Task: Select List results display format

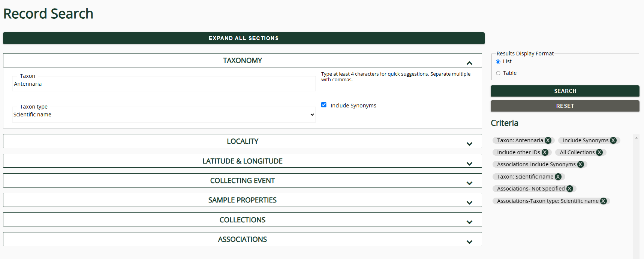Action: [498, 62]
